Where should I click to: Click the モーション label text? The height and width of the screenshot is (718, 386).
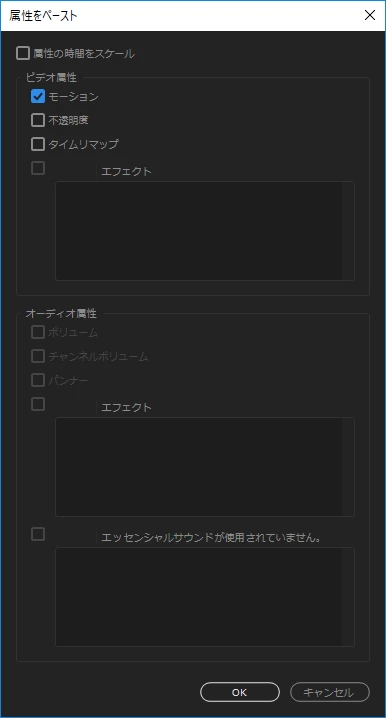[73, 97]
